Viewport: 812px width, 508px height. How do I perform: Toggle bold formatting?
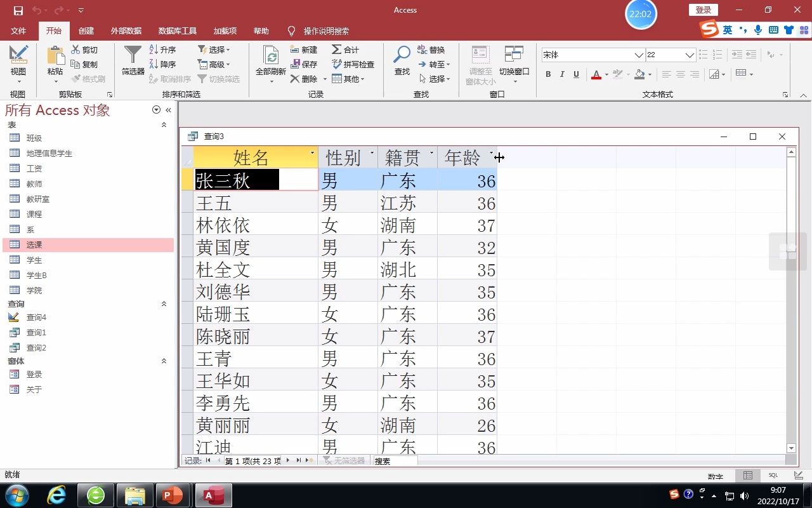(x=548, y=74)
